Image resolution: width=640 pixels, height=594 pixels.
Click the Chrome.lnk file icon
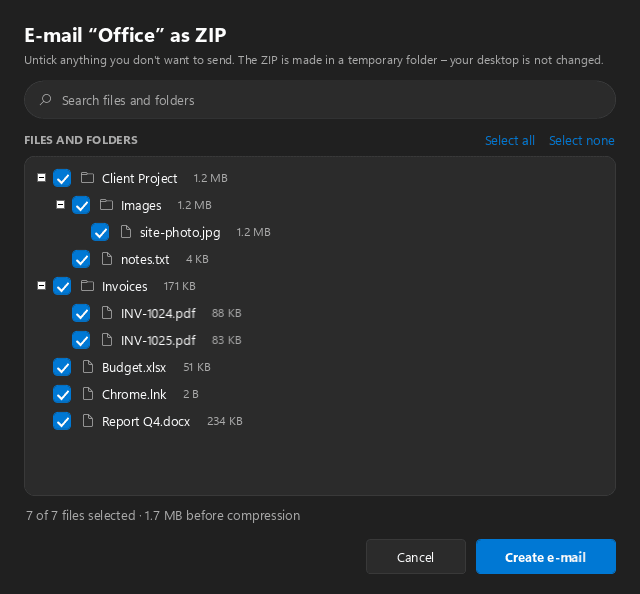[88, 394]
